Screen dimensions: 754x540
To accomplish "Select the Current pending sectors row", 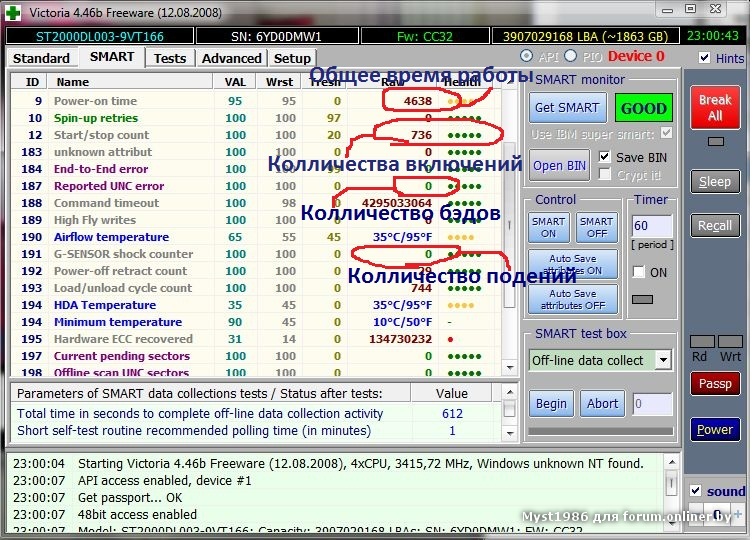I will [256, 356].
